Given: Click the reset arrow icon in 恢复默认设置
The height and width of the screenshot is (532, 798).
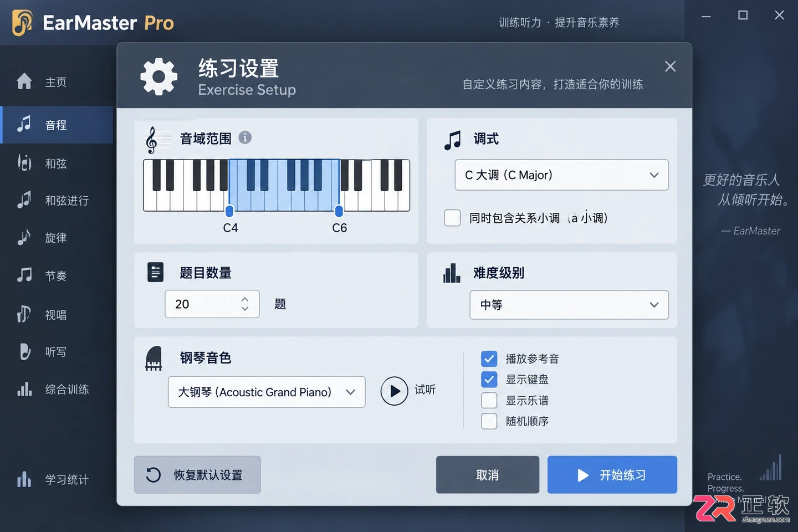Looking at the screenshot, I should [154, 475].
